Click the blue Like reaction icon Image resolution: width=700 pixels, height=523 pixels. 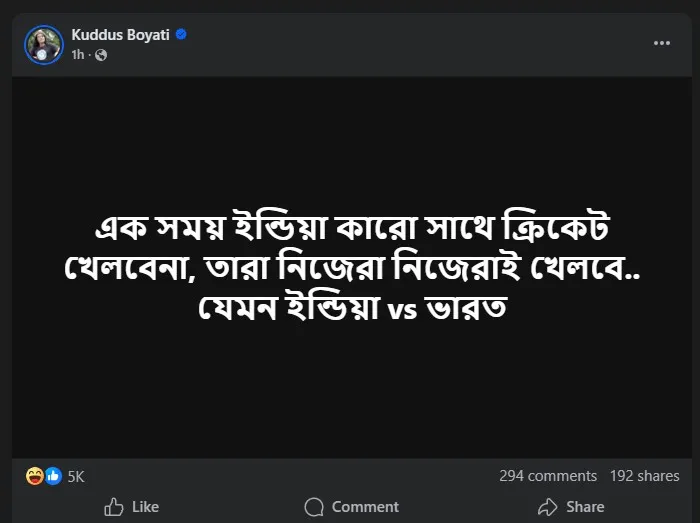(52, 476)
